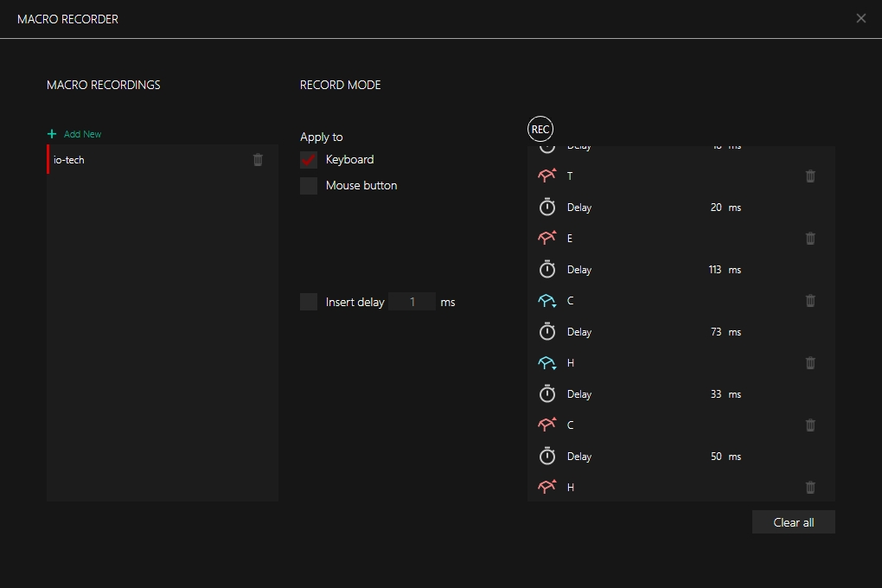Click the key-release icon for T
The image size is (882, 588).
tap(546, 176)
